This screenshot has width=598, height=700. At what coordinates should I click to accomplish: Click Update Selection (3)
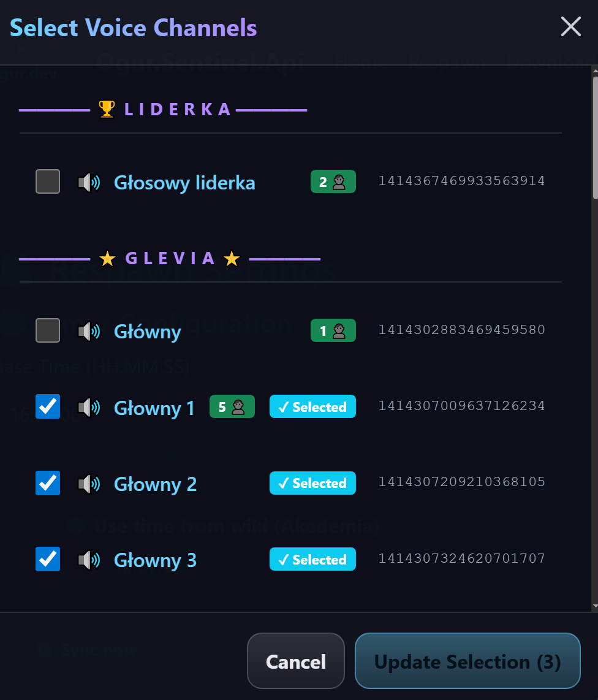[467, 661]
